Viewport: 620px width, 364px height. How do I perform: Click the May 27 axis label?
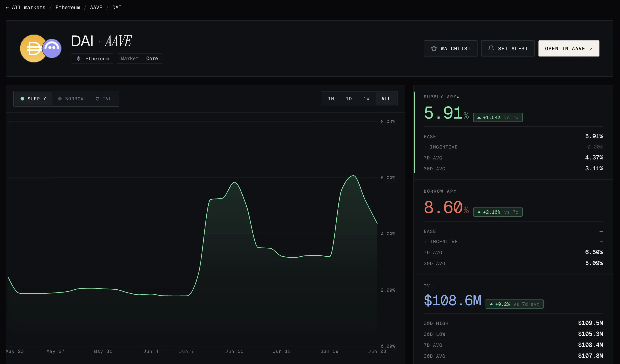pyautogui.click(x=55, y=351)
